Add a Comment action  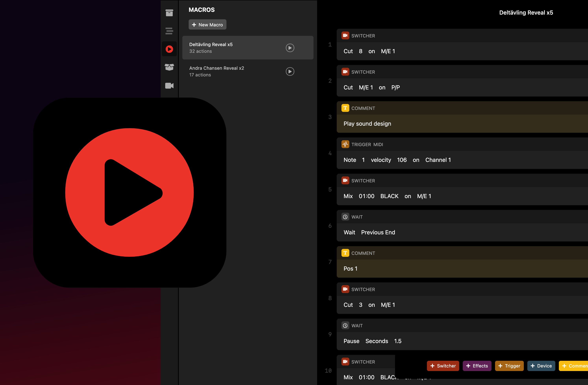click(574, 366)
